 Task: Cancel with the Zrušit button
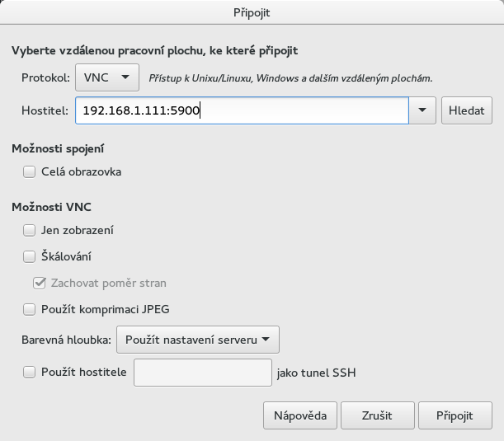click(x=376, y=415)
